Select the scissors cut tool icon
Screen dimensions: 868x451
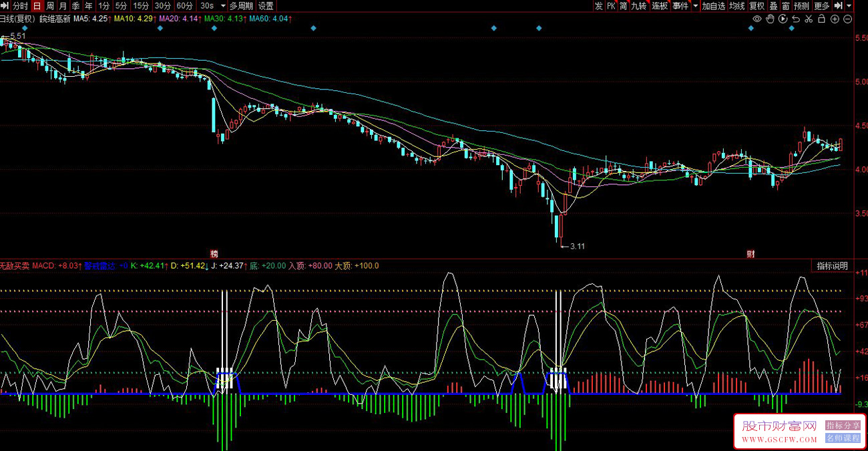(809, 19)
